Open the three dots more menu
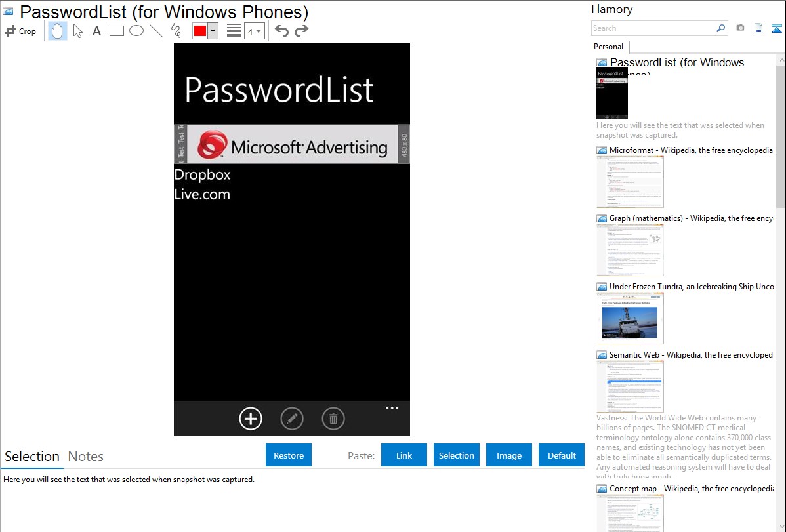Image resolution: width=786 pixels, height=532 pixels. click(392, 408)
